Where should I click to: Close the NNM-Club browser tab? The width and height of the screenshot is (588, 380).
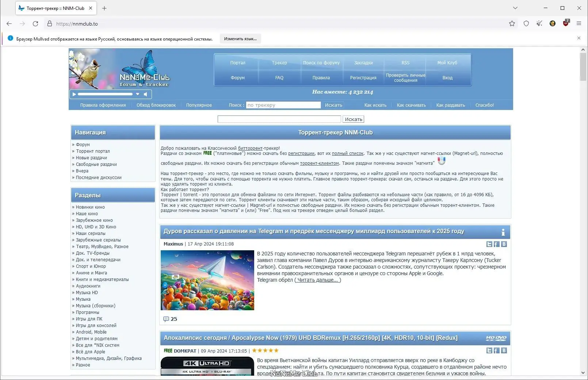click(91, 8)
